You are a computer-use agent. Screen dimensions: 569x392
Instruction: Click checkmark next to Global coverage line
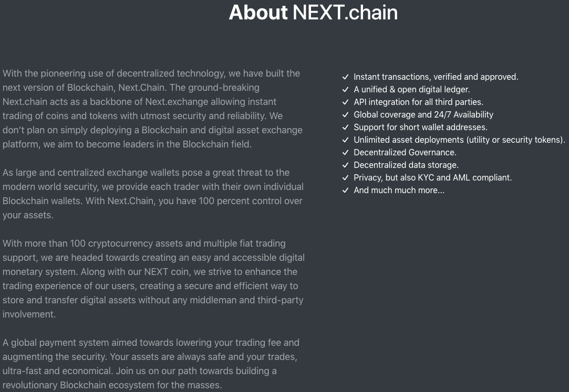coord(346,115)
